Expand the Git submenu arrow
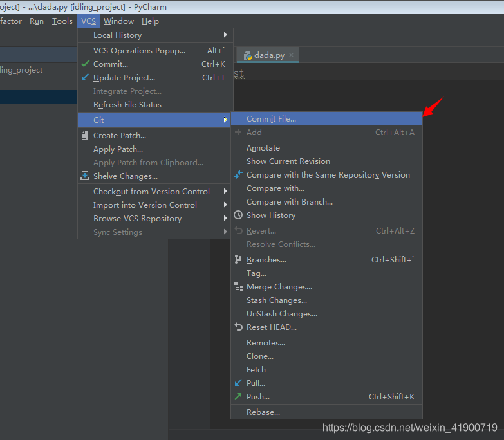Screen dimensions: 504x440 225,120
